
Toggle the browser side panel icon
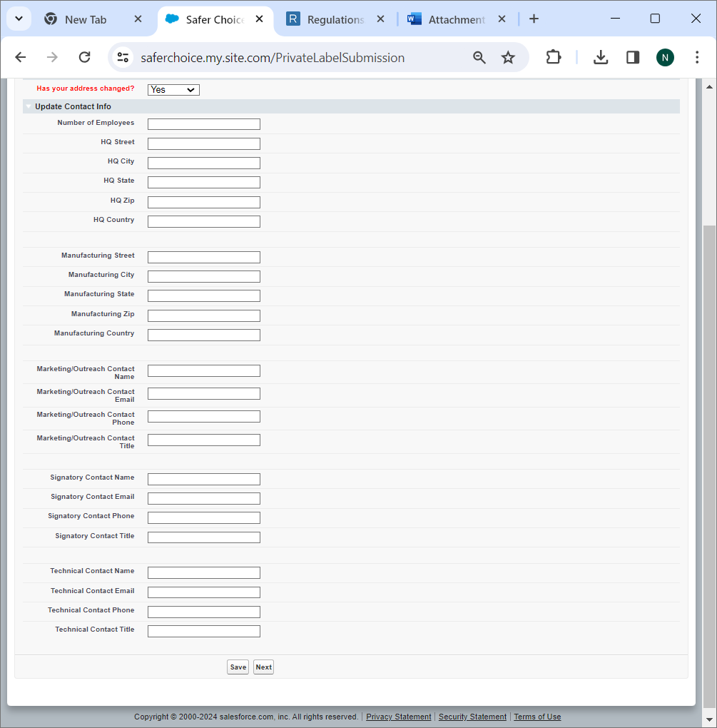pyautogui.click(x=633, y=57)
